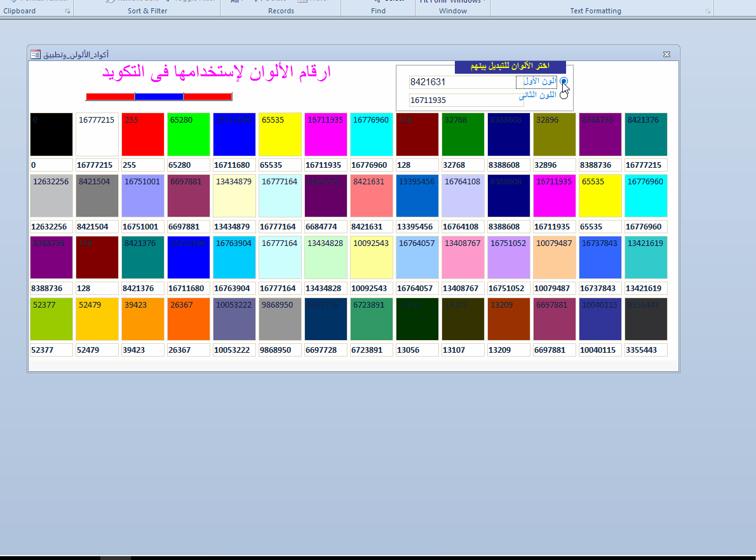This screenshot has height=560, width=756.
Task: Pick the medium blue swatch 13395456
Action: coord(417,196)
